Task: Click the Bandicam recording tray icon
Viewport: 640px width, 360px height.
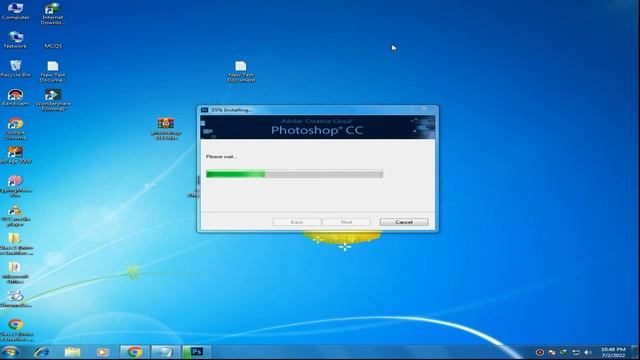Action: coord(540,352)
